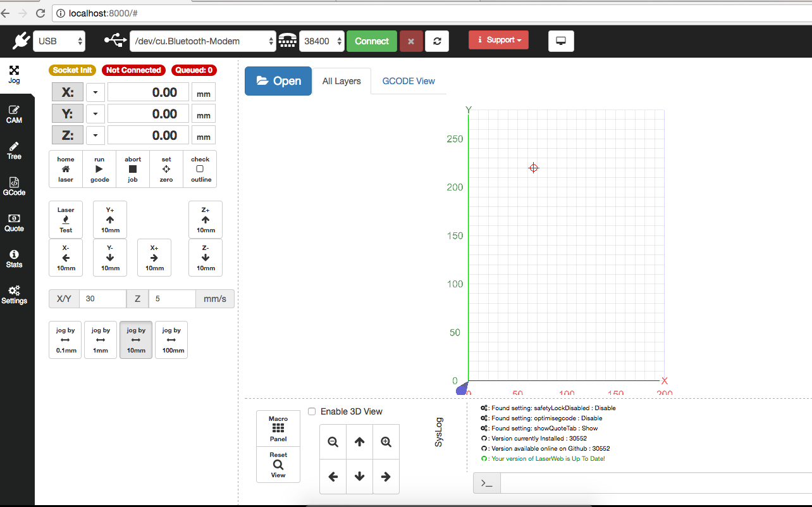Select the connection type USB dropdown

tap(59, 41)
